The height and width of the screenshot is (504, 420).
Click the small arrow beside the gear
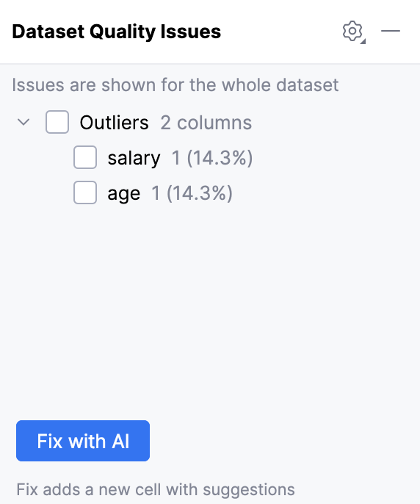click(x=363, y=41)
